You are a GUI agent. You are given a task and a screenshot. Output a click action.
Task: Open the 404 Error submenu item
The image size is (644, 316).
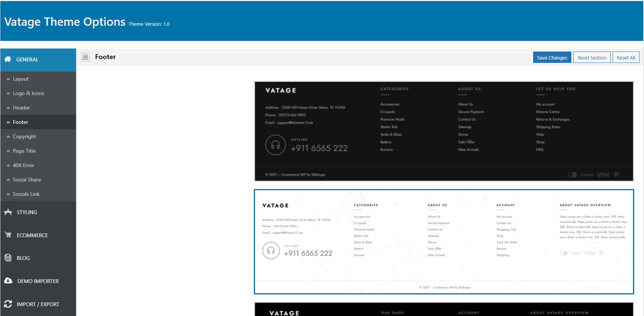point(38,165)
